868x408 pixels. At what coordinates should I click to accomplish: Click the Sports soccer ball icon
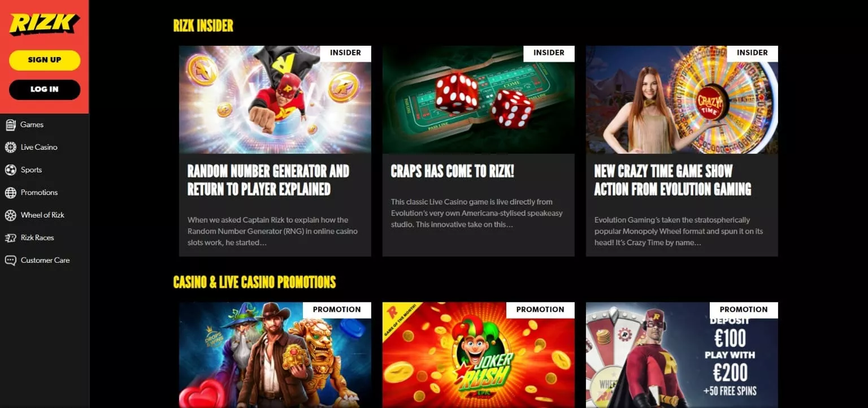[10, 170]
